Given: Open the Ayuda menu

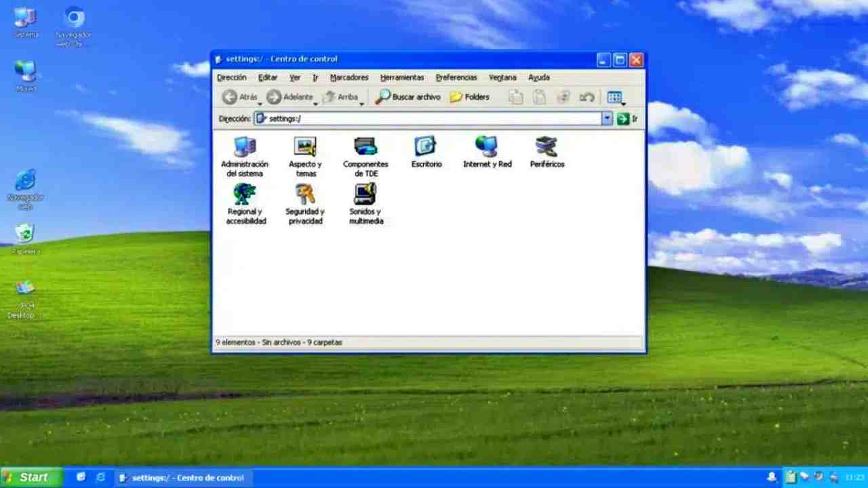Looking at the screenshot, I should [x=539, y=77].
